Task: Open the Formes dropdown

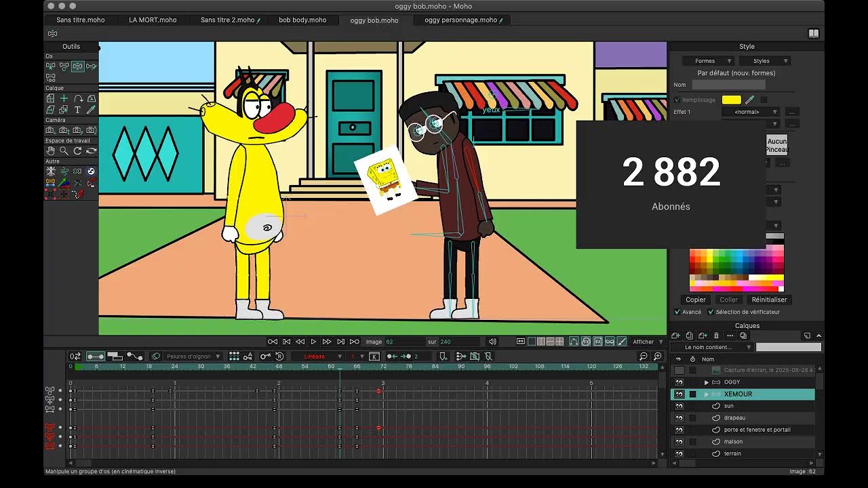Action: tap(708, 61)
